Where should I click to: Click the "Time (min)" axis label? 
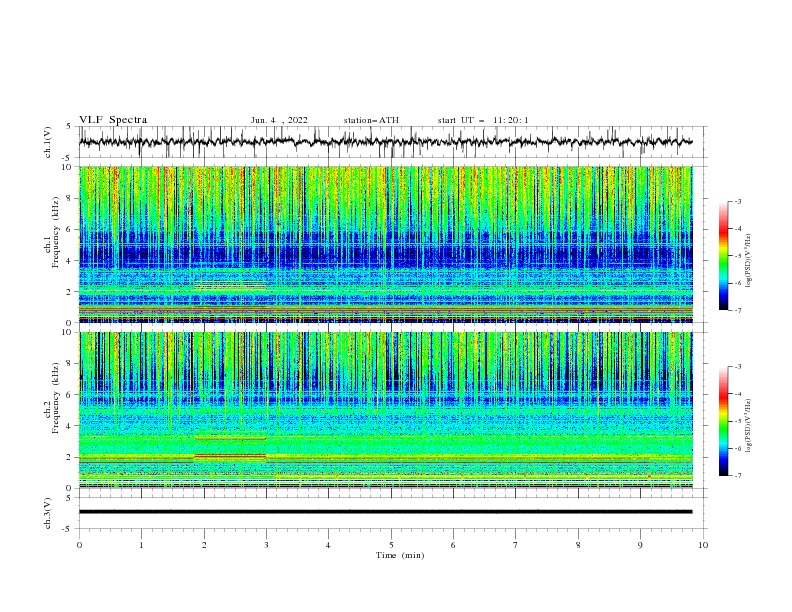[x=400, y=555]
